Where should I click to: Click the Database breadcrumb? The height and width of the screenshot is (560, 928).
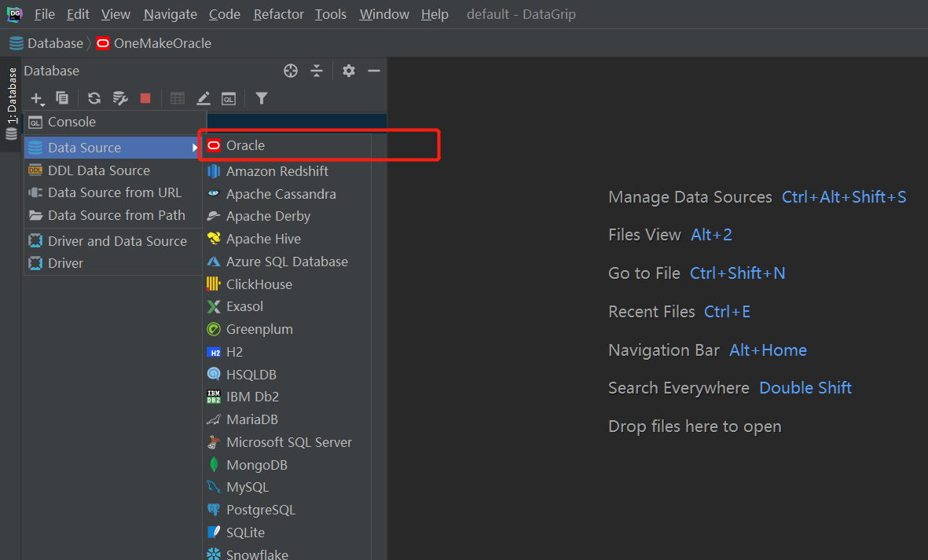pos(47,44)
